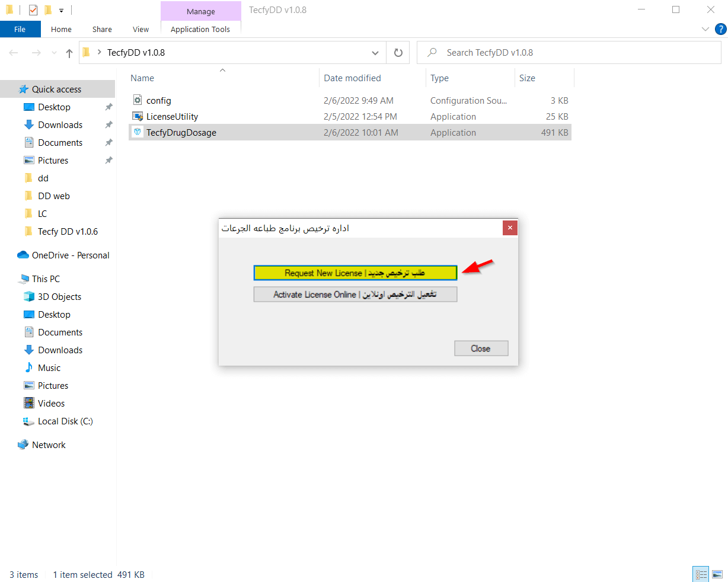The image size is (728, 582).
Task: Go up one folder with Up arrow
Action: [x=69, y=53]
